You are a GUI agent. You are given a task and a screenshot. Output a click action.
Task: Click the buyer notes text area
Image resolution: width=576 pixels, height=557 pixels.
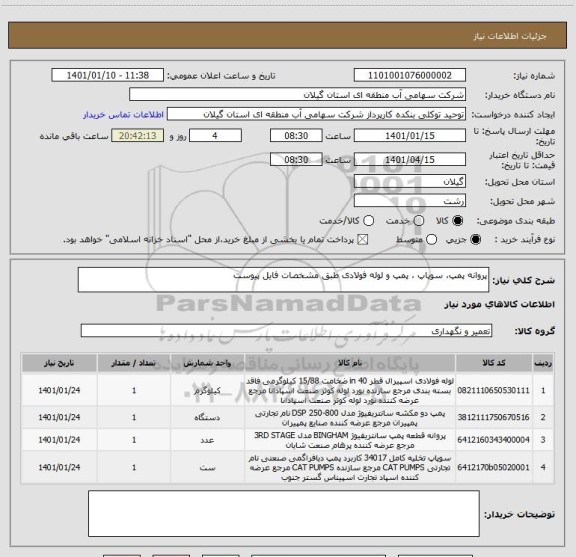point(284,513)
